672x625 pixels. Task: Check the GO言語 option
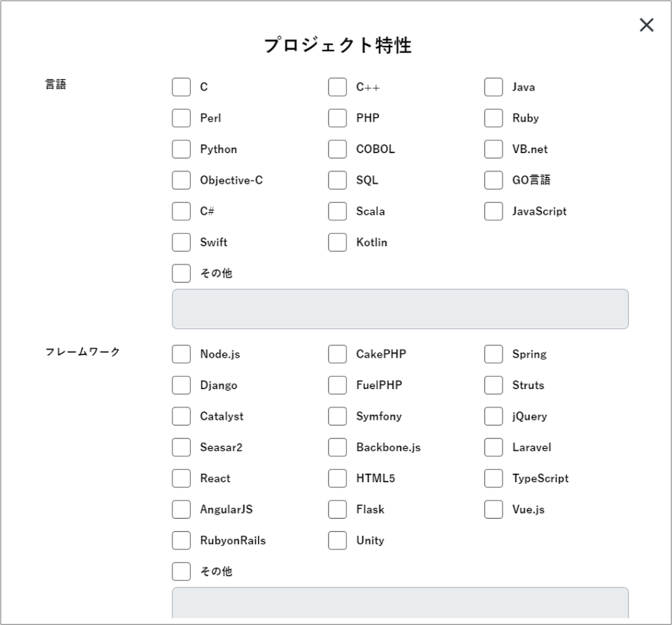493,180
